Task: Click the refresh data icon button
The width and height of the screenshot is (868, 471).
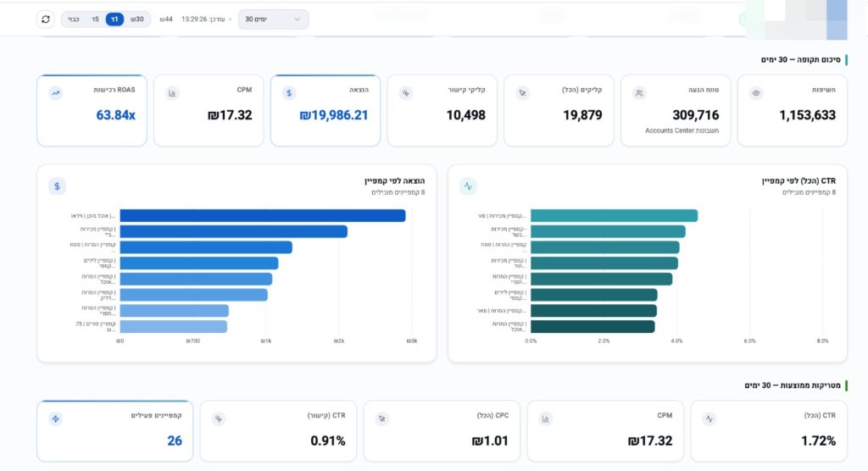Action: click(x=46, y=19)
